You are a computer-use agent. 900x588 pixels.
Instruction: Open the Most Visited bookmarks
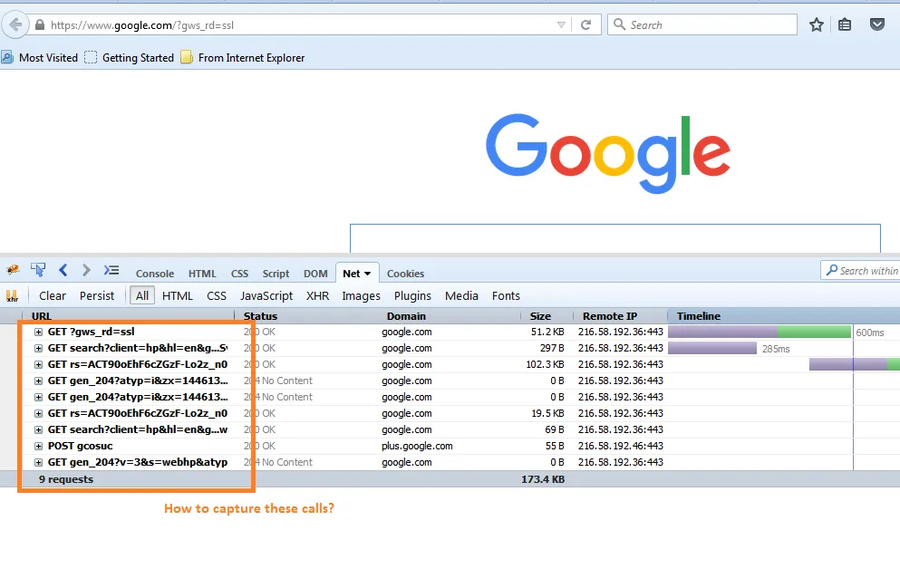[40, 58]
